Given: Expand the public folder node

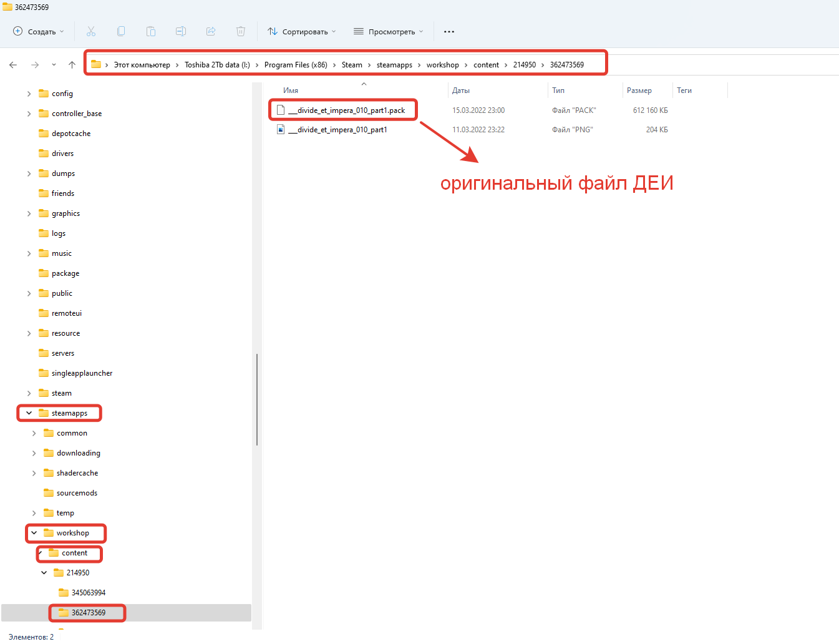Looking at the screenshot, I should 29,293.
